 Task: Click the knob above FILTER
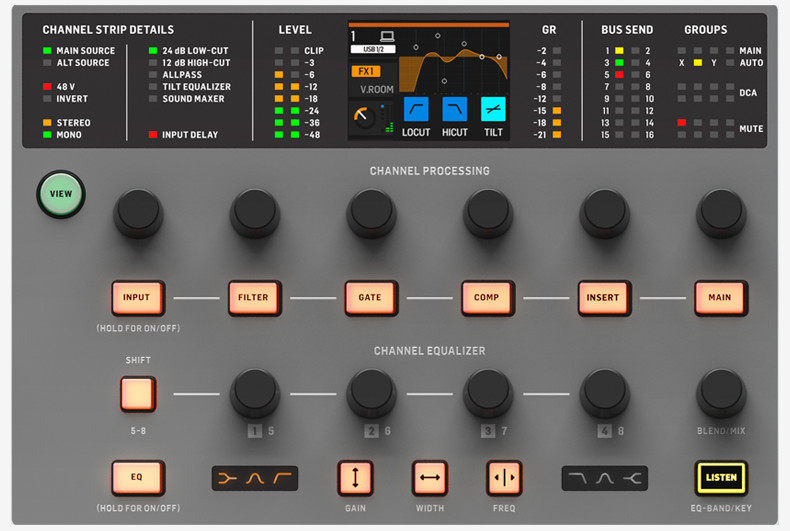pos(254,213)
